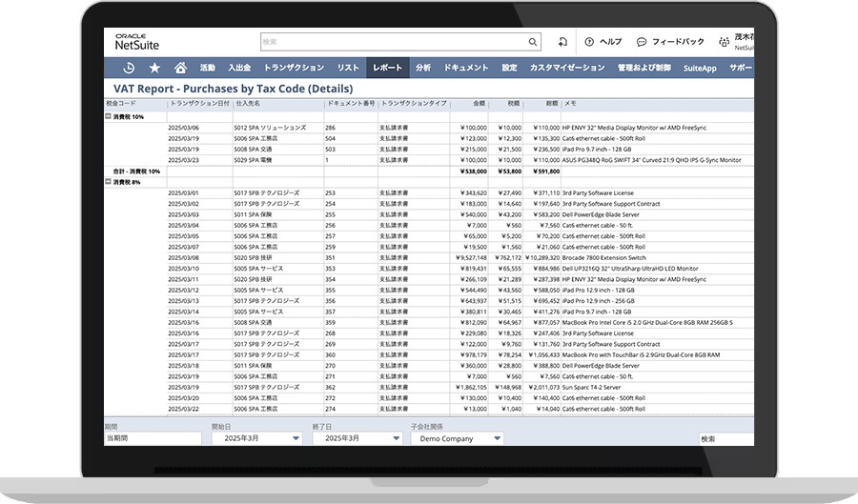The image size is (858, 504).
Task: Click the Feedback speech bubble icon
Action: [x=642, y=42]
